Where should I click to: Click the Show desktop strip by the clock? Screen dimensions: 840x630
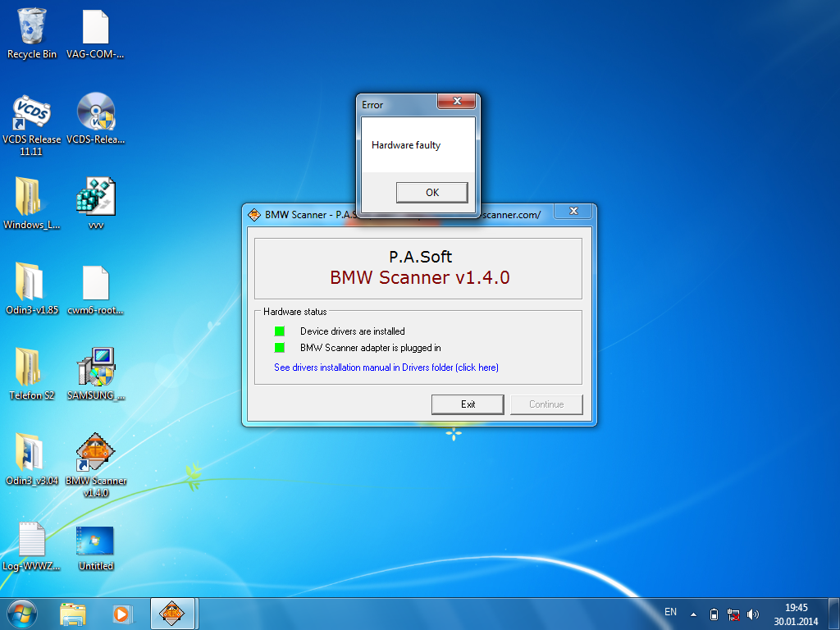[x=834, y=614]
